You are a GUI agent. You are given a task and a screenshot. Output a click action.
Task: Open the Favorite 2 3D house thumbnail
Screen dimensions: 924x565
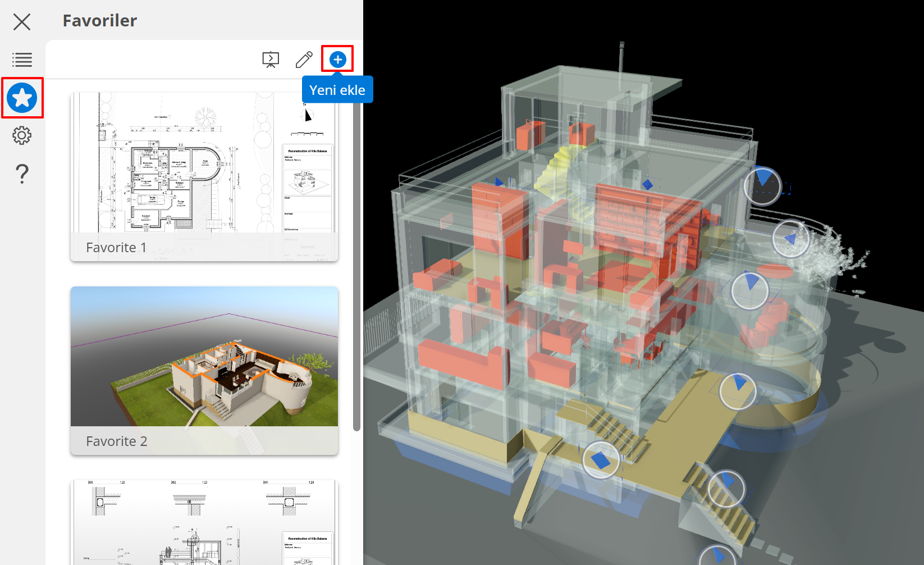pyautogui.click(x=204, y=371)
